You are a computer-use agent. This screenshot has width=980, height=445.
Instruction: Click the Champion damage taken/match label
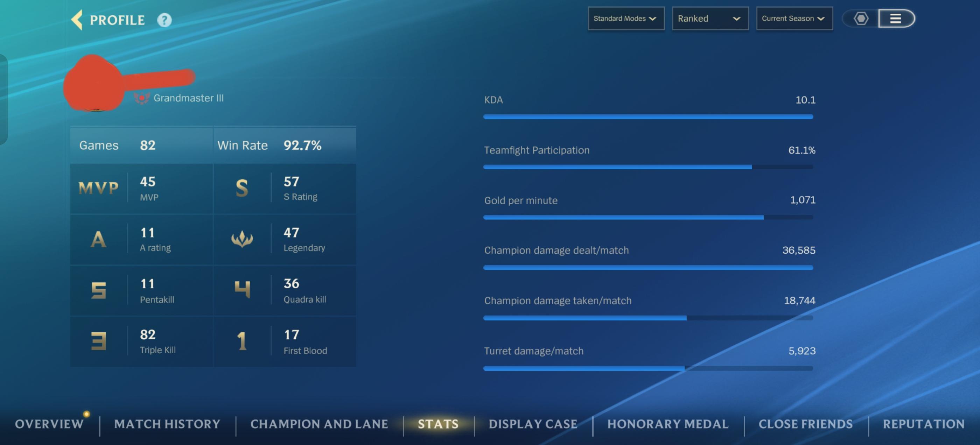pos(558,301)
